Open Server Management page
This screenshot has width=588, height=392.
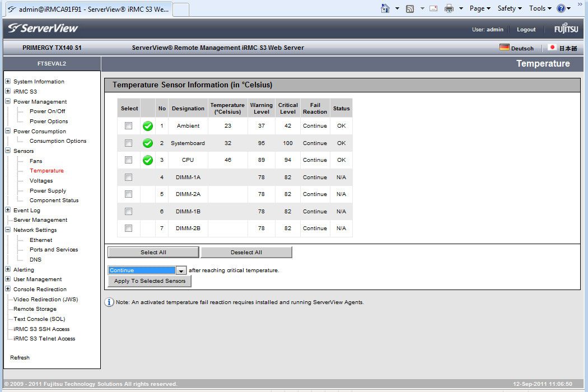[x=40, y=220]
